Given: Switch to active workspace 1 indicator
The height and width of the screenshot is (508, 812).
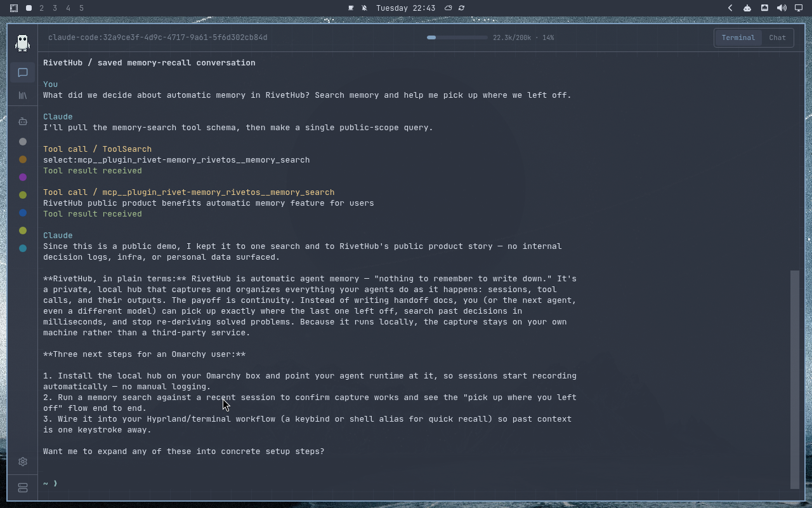Looking at the screenshot, I should pyautogui.click(x=29, y=8).
